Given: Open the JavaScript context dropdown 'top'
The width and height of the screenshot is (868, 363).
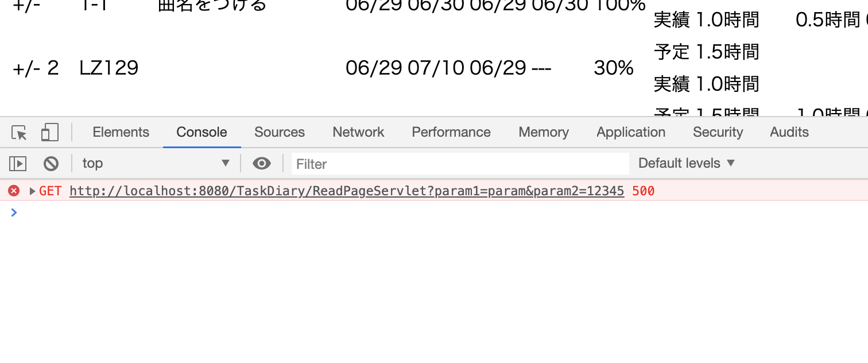Looking at the screenshot, I should 156,164.
